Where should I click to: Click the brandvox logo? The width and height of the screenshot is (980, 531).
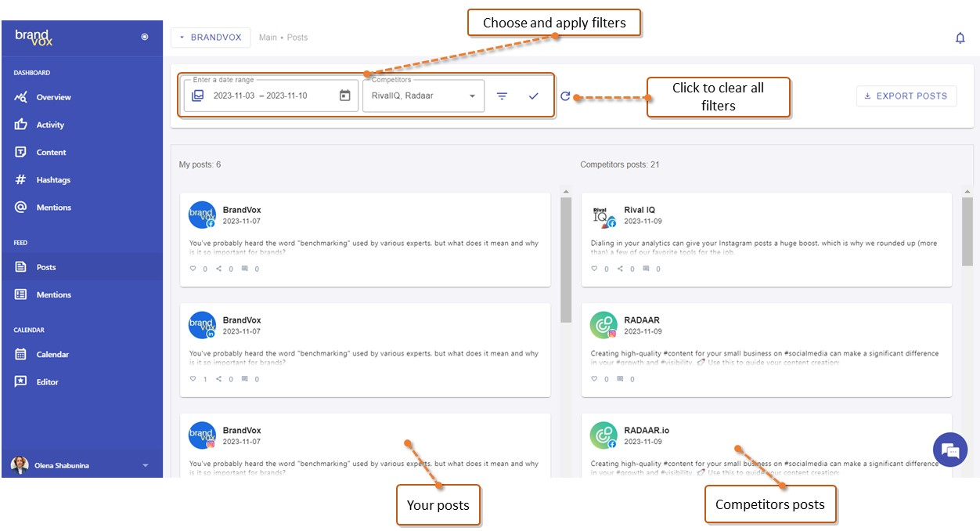click(x=34, y=38)
